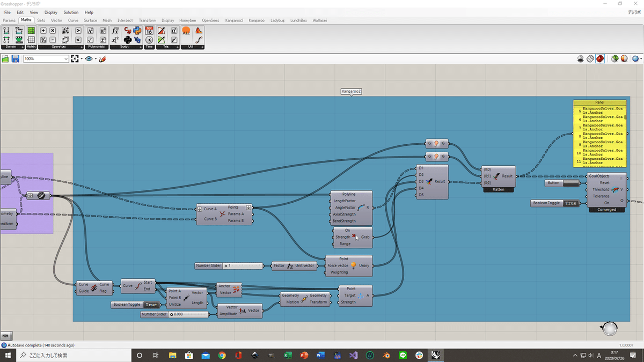This screenshot has height=362, width=644.
Task: Open the Solution menu
Action: click(x=71, y=12)
